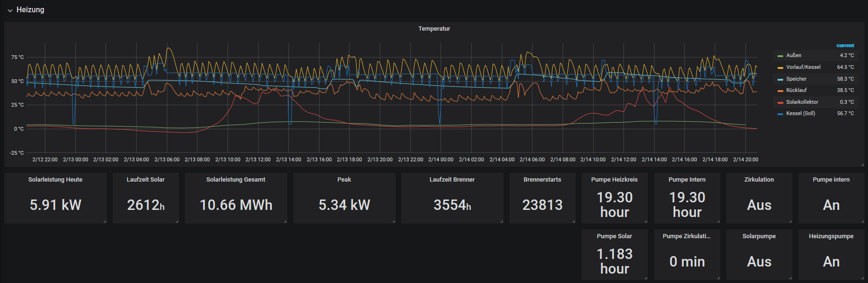Image resolution: width=868 pixels, height=283 pixels.
Task: Click the 2/14 00:00 time axis label
Action: click(441, 160)
